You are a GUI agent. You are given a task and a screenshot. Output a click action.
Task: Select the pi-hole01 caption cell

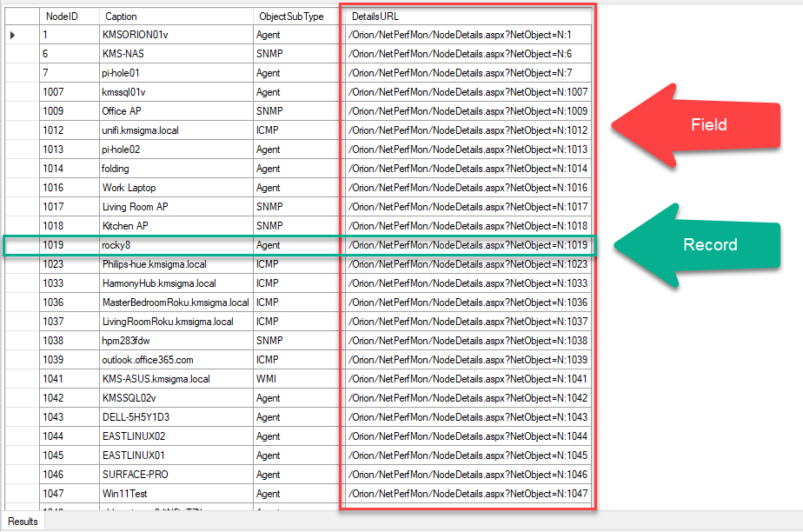coord(176,73)
